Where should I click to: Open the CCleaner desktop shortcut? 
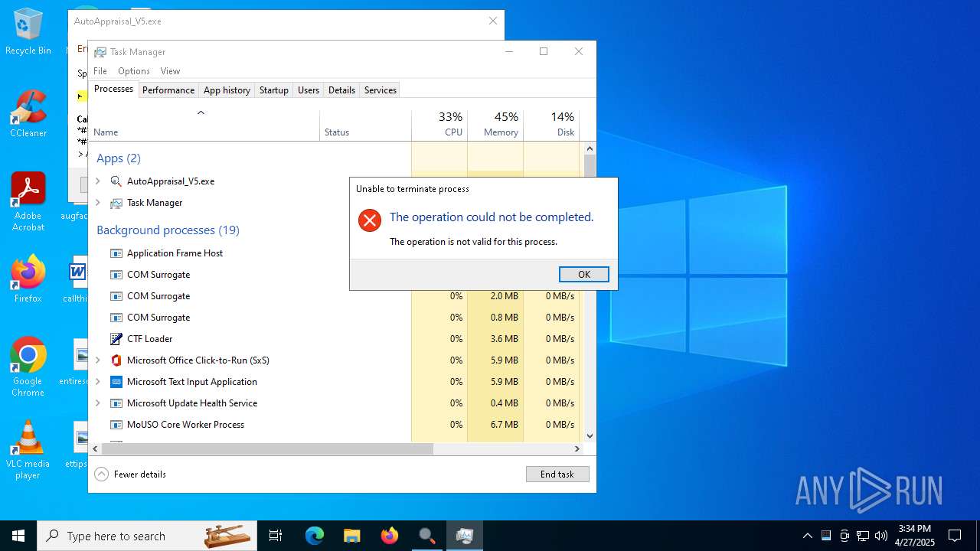point(28,114)
